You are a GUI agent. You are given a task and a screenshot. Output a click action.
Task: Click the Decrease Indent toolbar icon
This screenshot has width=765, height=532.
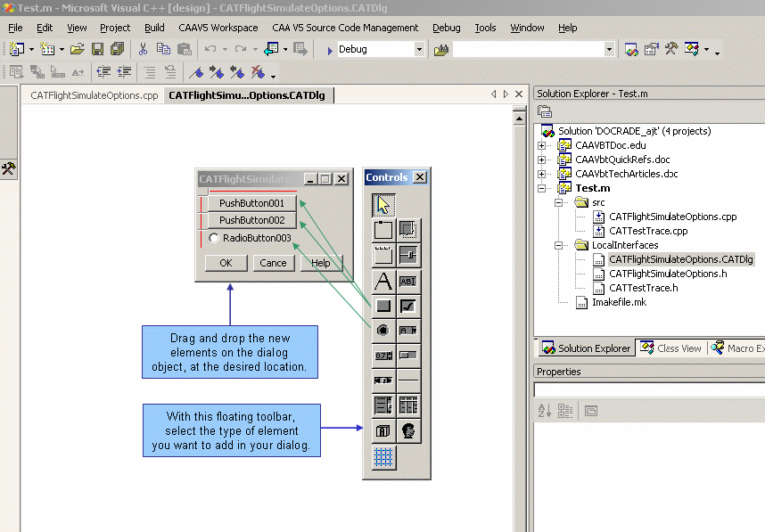pyautogui.click(x=103, y=73)
